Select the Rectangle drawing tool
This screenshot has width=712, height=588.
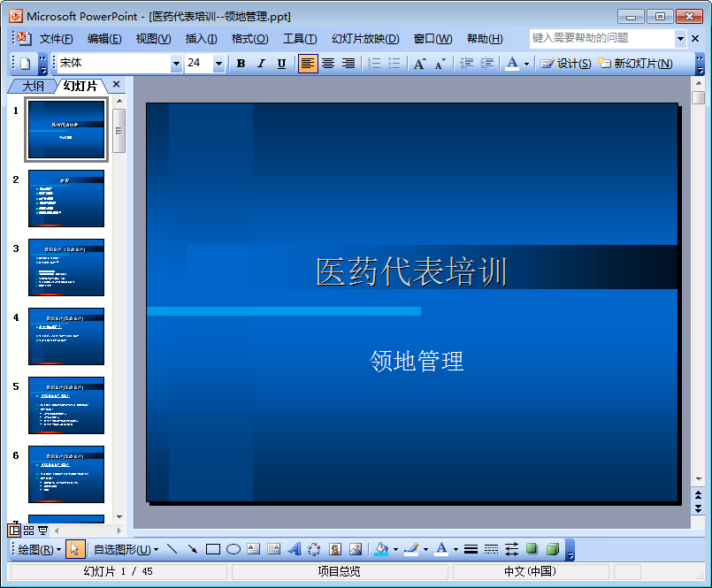pyautogui.click(x=213, y=549)
